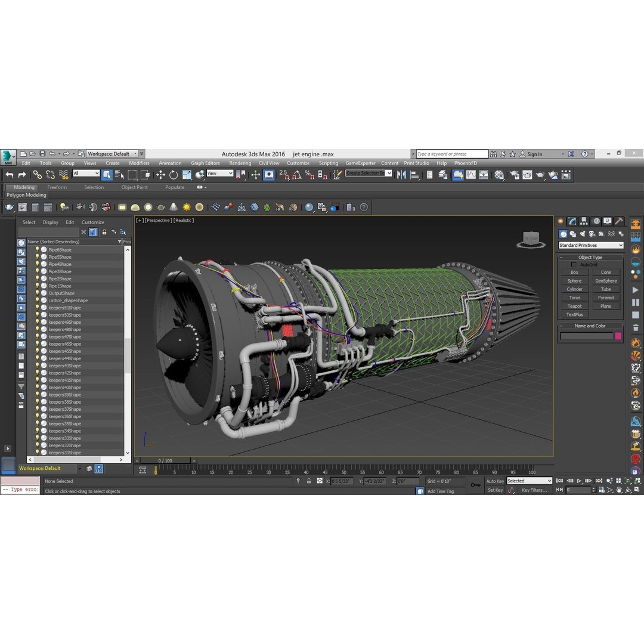644x644 pixels.
Task: Click the grass plant icon in lower toolbar
Action: tap(267, 208)
